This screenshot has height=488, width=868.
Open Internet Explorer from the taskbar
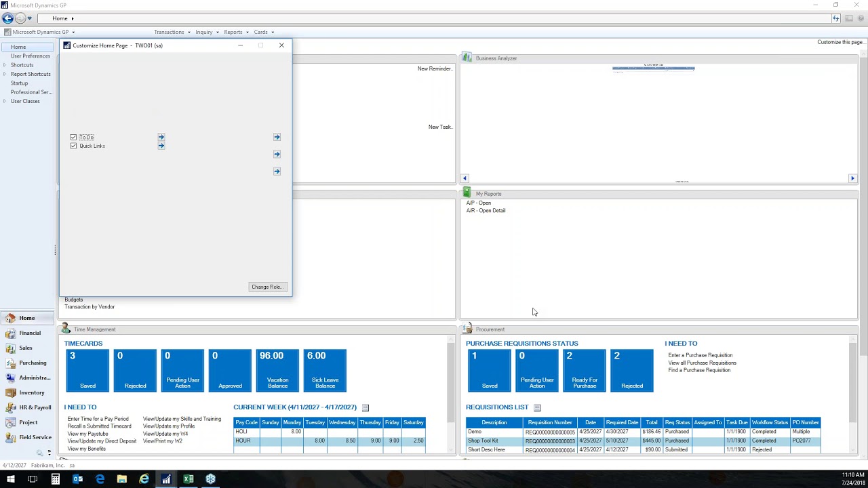coord(144,479)
